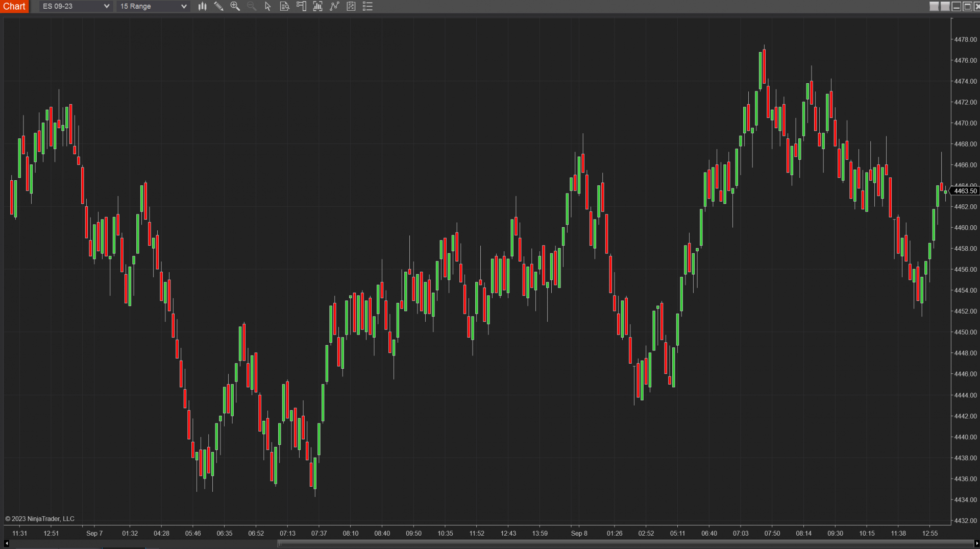Click the bar type (candlestick) toolbar icon
The height and width of the screenshot is (549, 980).
point(202,6)
